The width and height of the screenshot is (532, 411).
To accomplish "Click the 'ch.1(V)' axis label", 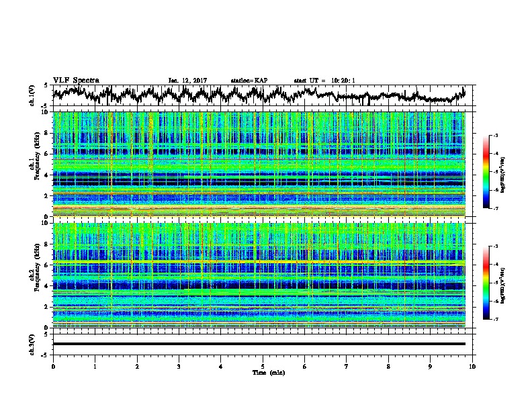I will click(32, 95).
